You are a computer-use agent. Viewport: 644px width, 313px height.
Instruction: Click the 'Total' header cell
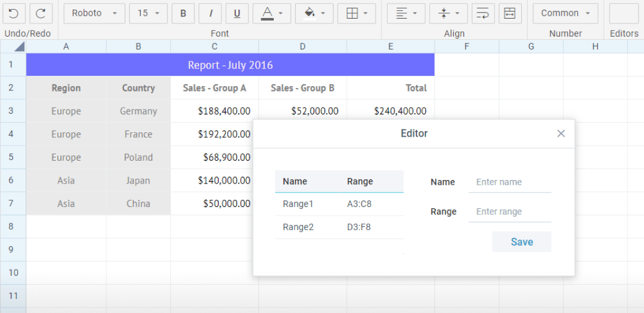[391, 88]
